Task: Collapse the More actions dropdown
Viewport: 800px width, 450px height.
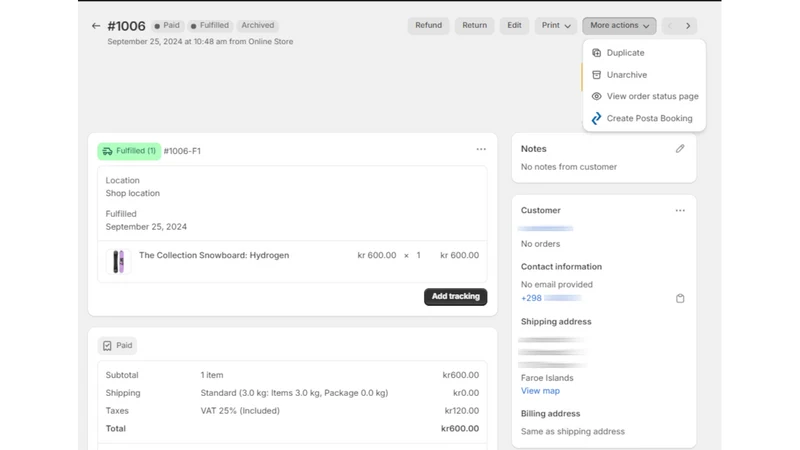Action: [619, 26]
